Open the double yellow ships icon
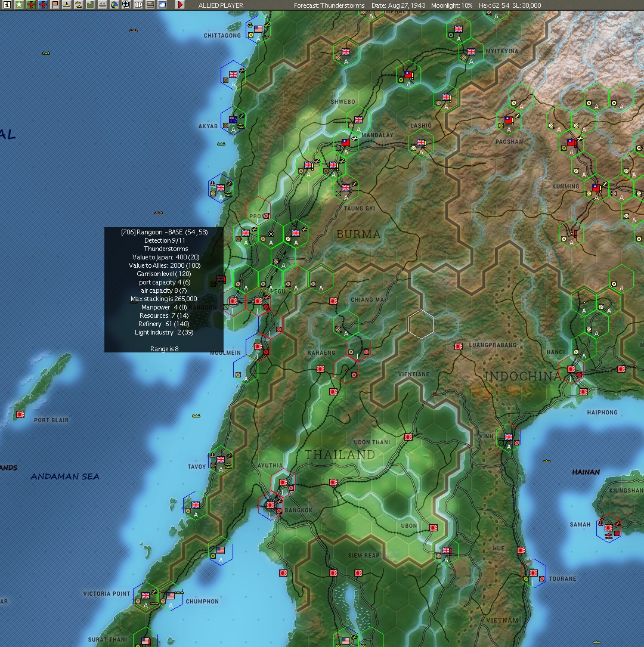This screenshot has height=647, width=644. [78, 5]
